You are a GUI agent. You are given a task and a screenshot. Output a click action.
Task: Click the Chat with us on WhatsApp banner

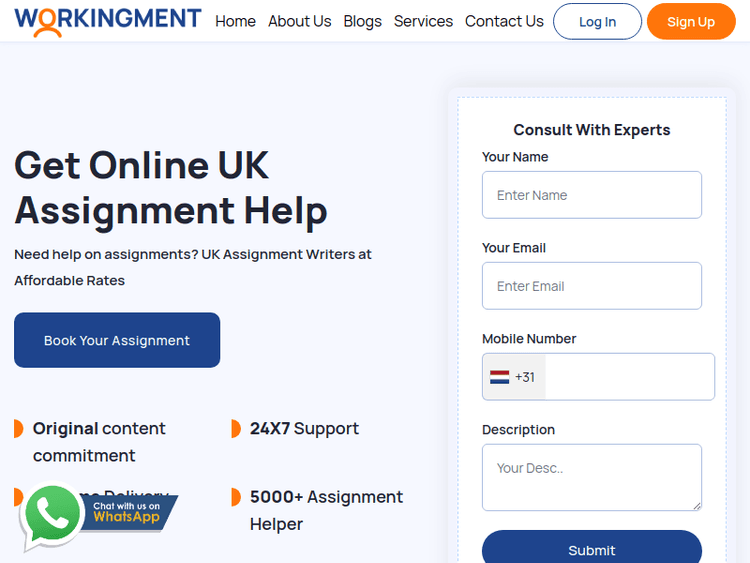tap(128, 513)
